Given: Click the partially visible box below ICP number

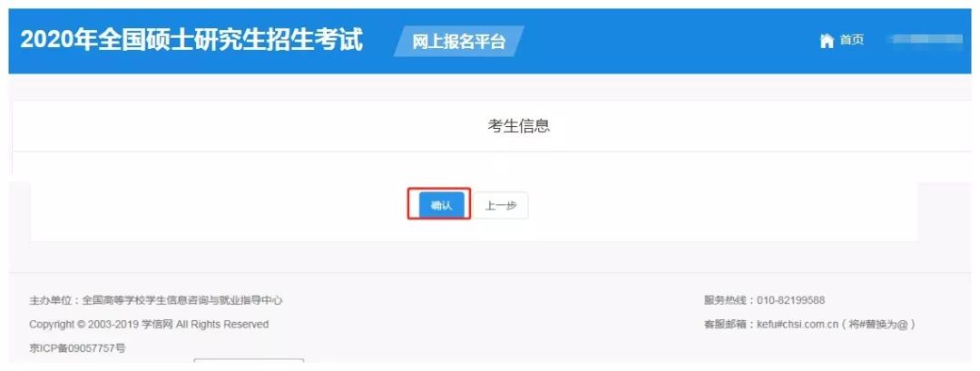Looking at the screenshot, I should tap(249, 360).
